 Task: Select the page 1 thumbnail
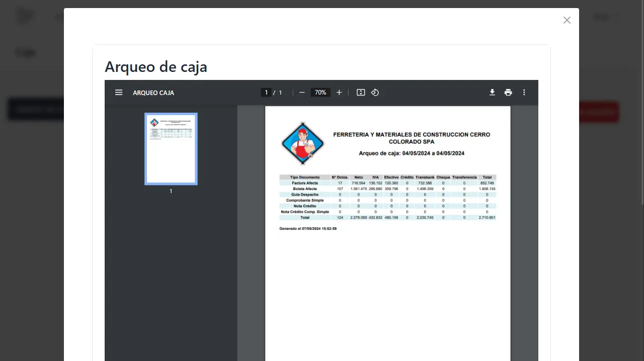tap(171, 149)
